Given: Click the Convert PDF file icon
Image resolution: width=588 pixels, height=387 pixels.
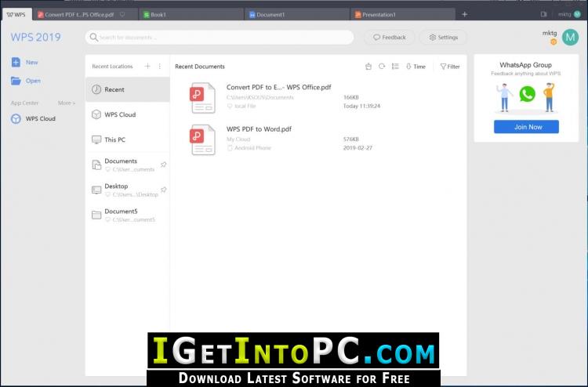Looking at the screenshot, I should tap(202, 98).
